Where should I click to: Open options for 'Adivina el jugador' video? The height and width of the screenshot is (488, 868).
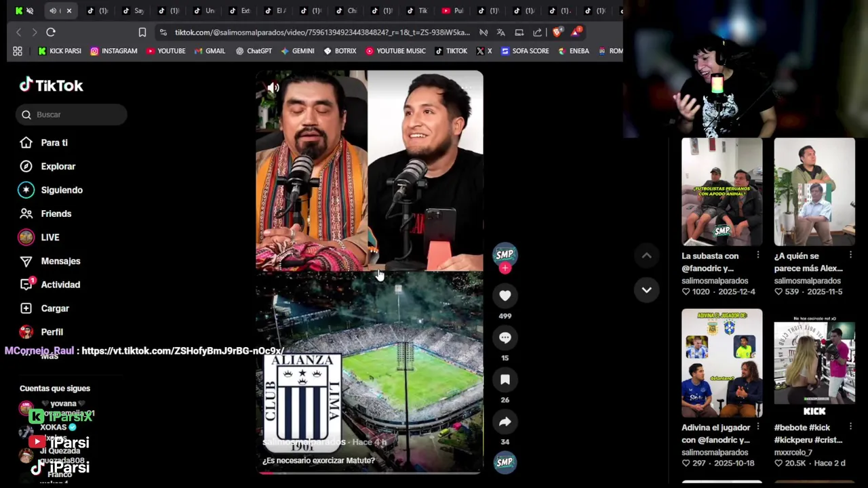click(757, 427)
